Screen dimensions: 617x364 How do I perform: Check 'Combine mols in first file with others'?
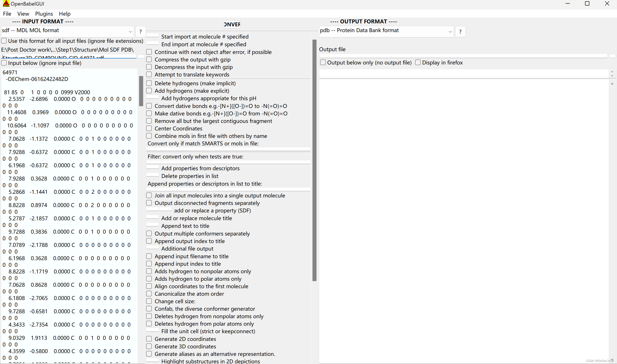tap(149, 136)
